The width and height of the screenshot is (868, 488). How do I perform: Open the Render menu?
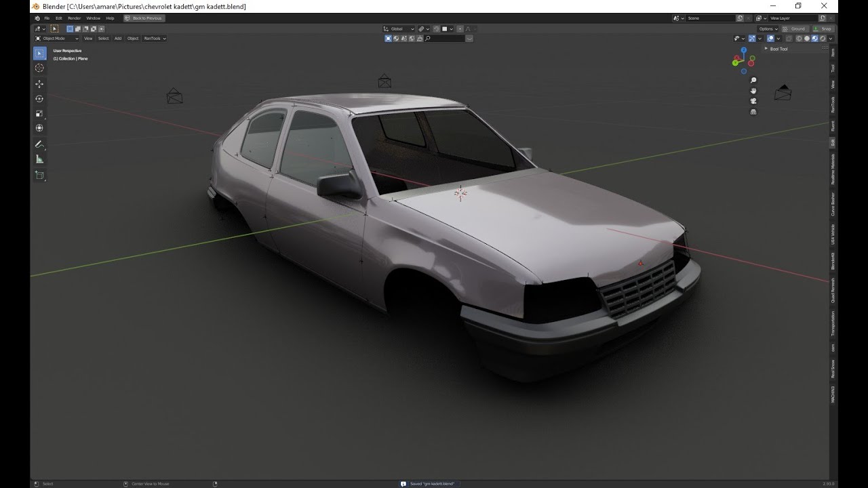click(x=75, y=18)
